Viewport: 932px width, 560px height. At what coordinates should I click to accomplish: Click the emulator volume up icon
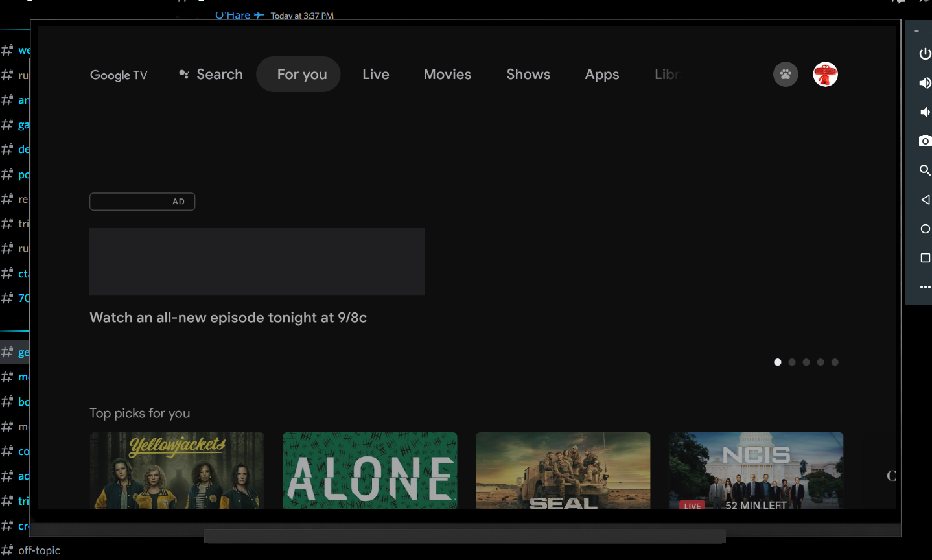(x=925, y=83)
